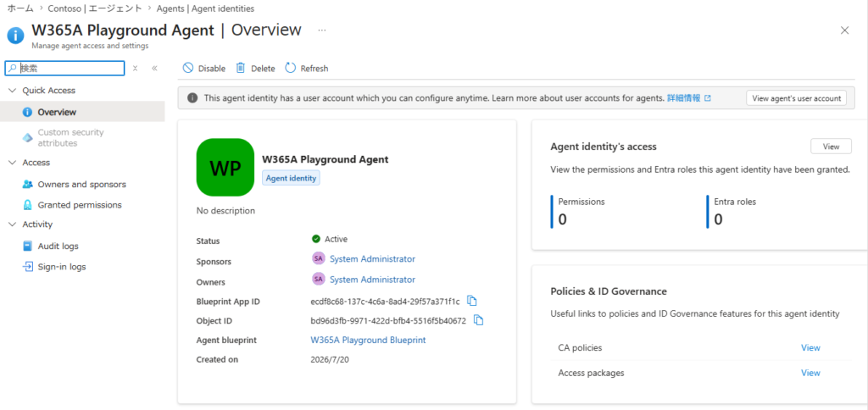Collapse the sidebar with double chevron
Viewport: 868px width, 410px height.
(154, 68)
